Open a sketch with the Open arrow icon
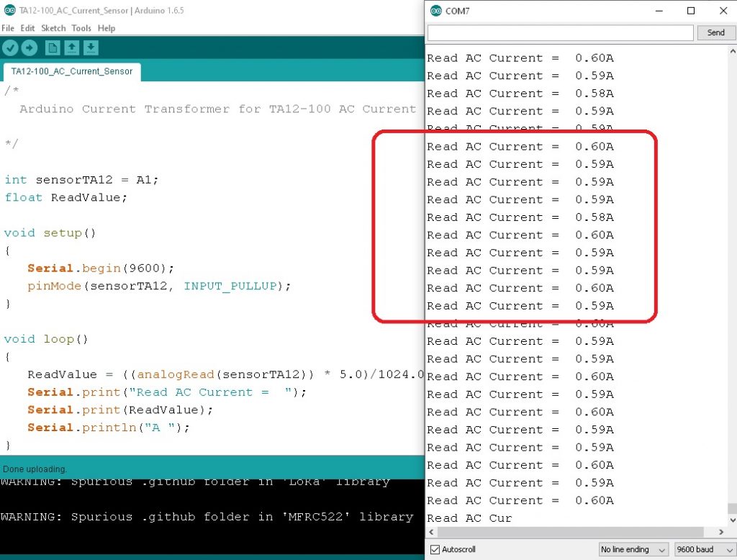The width and height of the screenshot is (737, 560). pos(71,48)
